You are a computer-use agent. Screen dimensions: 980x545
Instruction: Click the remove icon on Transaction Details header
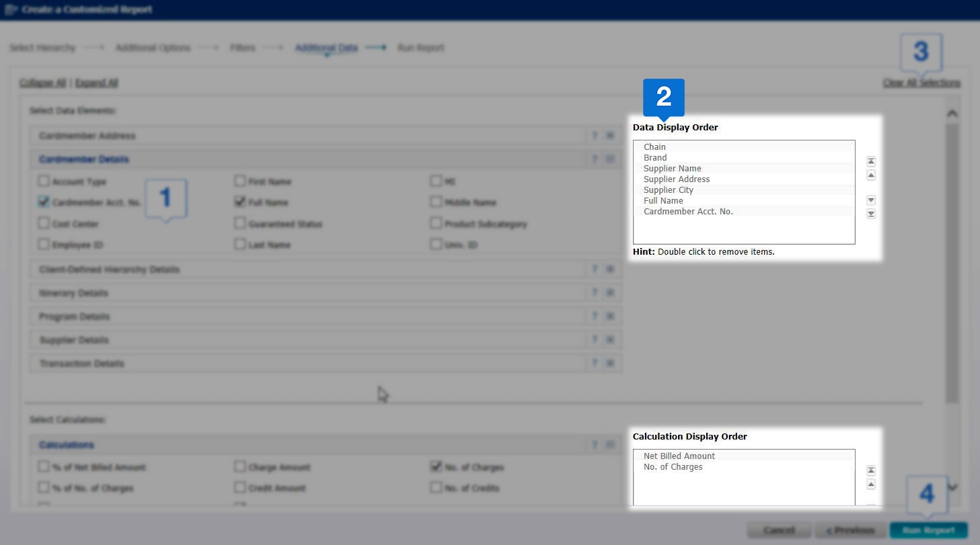coord(610,363)
